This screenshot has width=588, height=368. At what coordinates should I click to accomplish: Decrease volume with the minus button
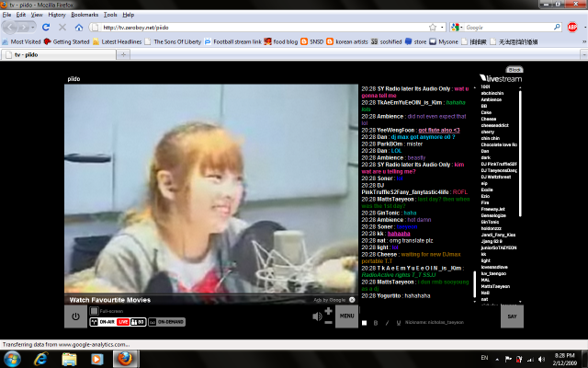(328, 322)
